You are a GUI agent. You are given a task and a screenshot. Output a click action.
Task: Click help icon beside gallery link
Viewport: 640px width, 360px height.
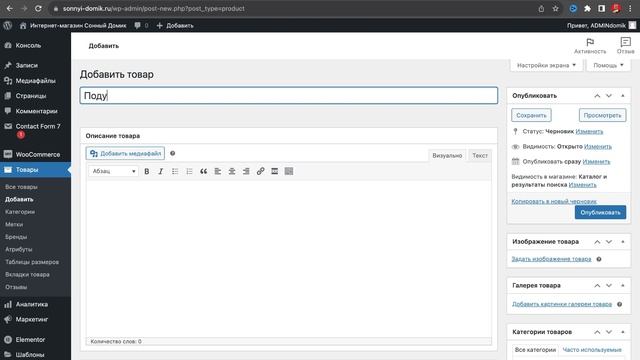click(620, 304)
